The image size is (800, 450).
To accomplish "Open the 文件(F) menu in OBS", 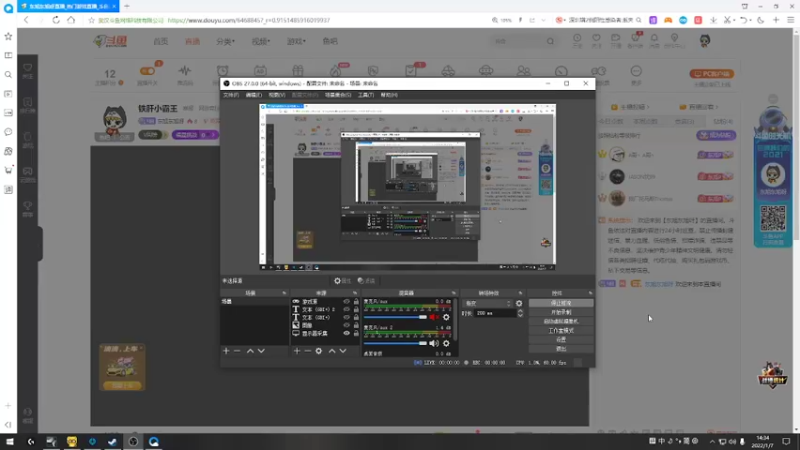I will click(x=231, y=95).
